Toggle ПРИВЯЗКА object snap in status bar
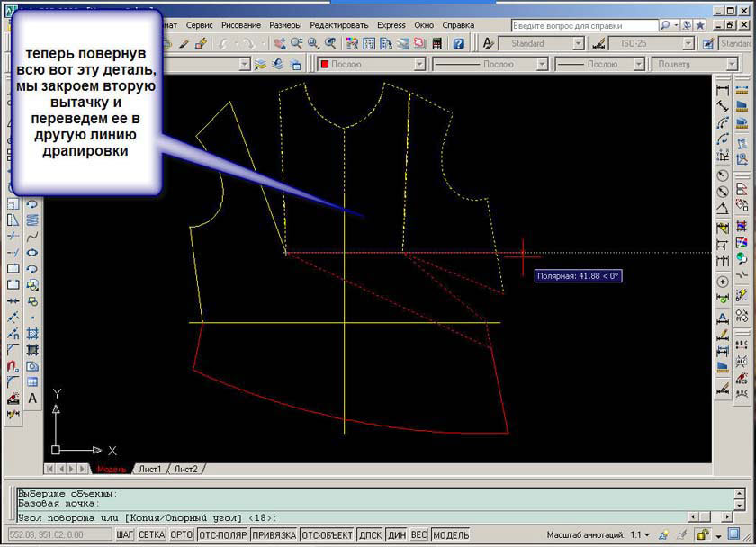The image size is (756, 547). [273, 535]
